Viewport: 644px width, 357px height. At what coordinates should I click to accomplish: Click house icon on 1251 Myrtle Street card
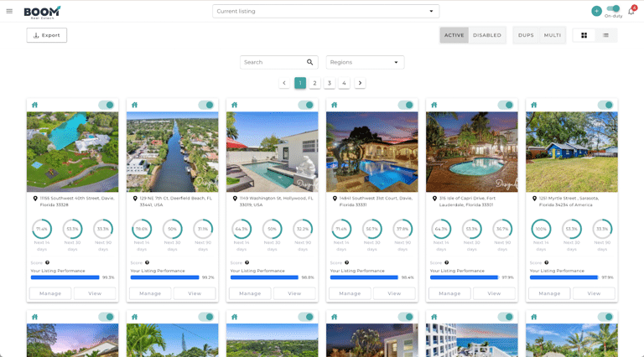point(534,105)
